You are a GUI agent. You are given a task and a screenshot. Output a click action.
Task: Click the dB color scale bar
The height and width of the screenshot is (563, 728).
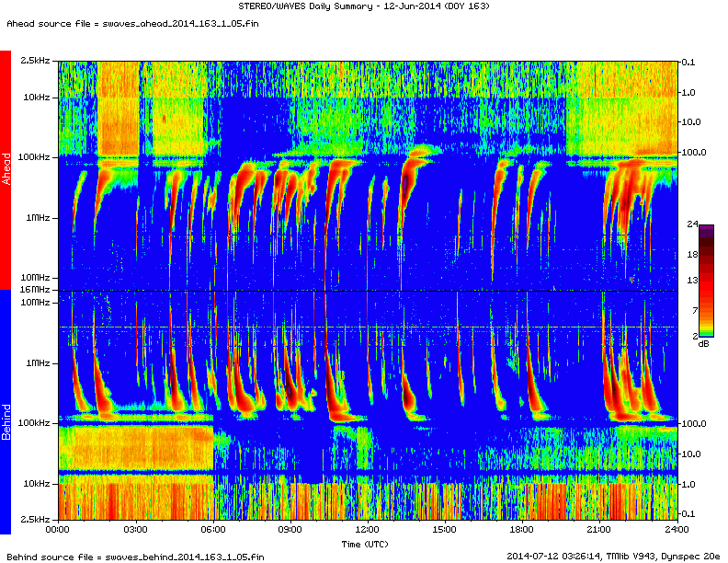point(706,281)
